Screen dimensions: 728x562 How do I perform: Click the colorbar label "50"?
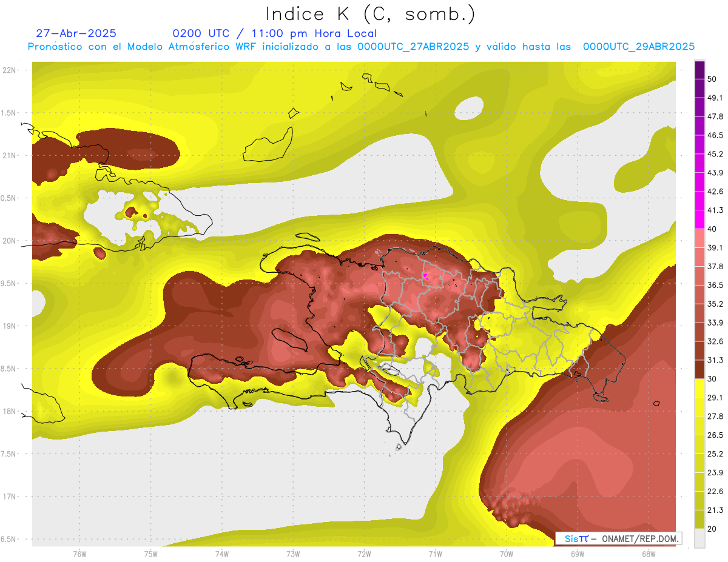tap(712, 79)
